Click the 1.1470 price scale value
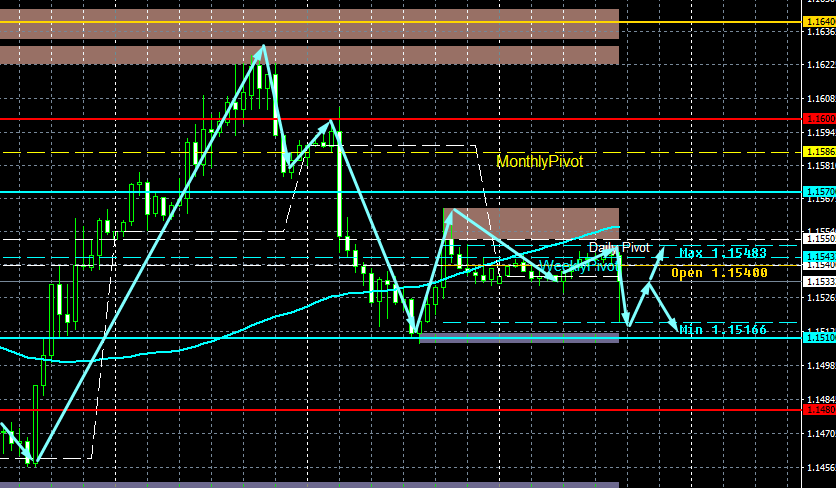 (821, 434)
